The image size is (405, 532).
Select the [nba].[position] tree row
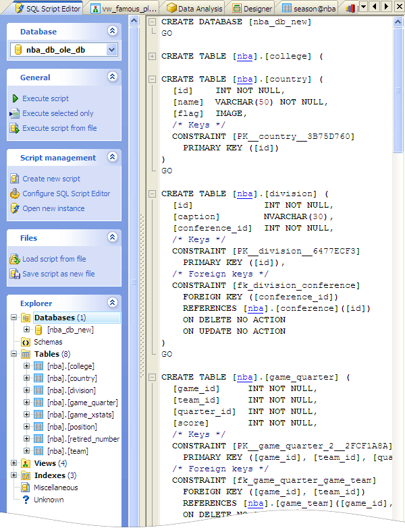72,427
